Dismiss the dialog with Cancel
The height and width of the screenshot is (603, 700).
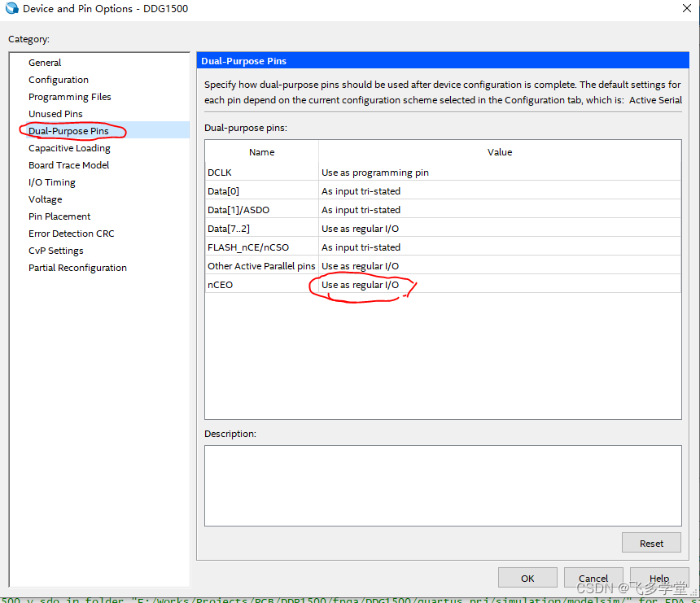click(593, 577)
